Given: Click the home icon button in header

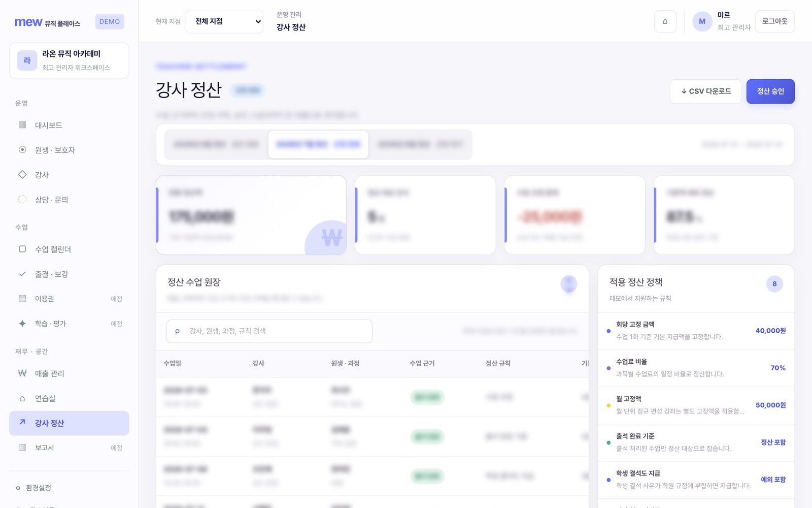Looking at the screenshot, I should point(665,21).
